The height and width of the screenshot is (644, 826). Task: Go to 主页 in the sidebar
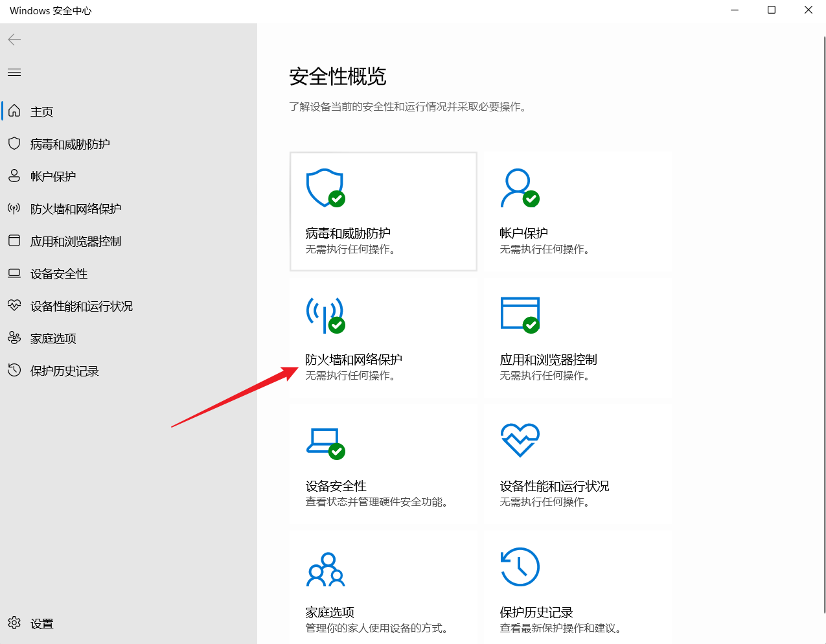(42, 111)
